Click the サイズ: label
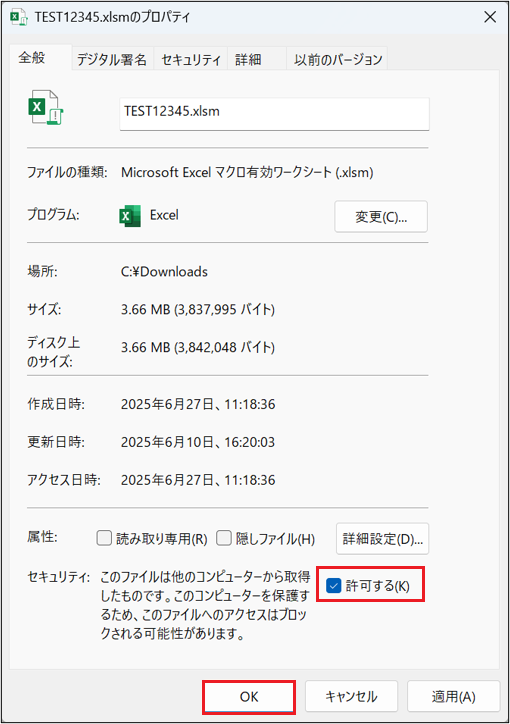Screen dimensions: 510x724 point(44,309)
